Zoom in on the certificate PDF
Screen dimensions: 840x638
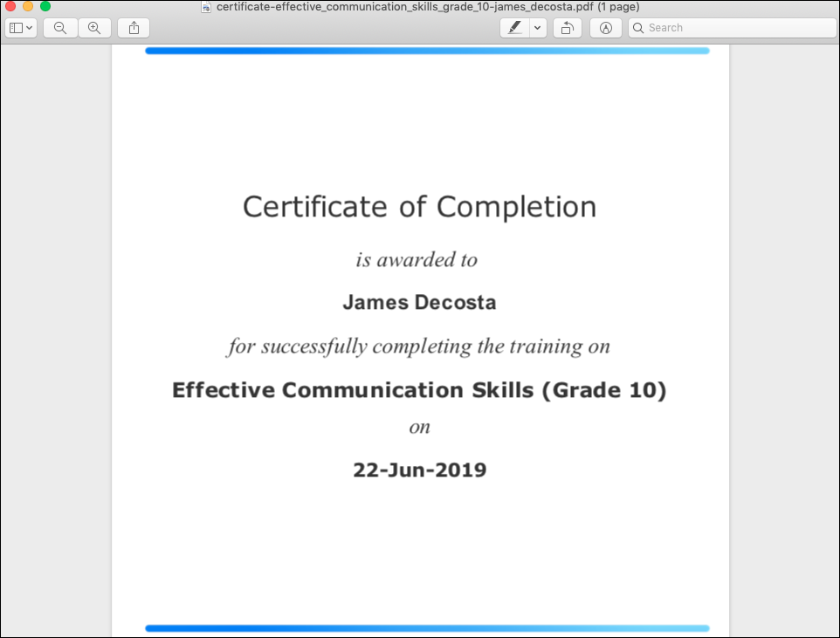pyautogui.click(x=94, y=28)
